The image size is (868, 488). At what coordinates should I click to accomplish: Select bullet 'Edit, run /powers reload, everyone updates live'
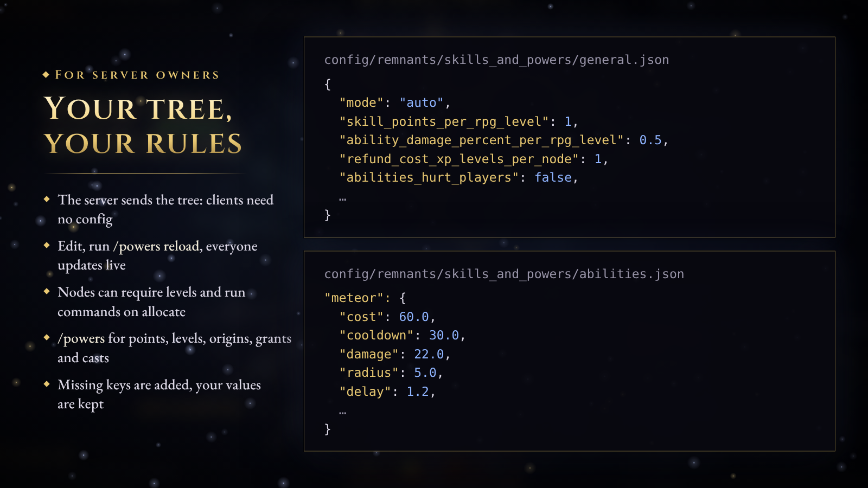coord(157,255)
